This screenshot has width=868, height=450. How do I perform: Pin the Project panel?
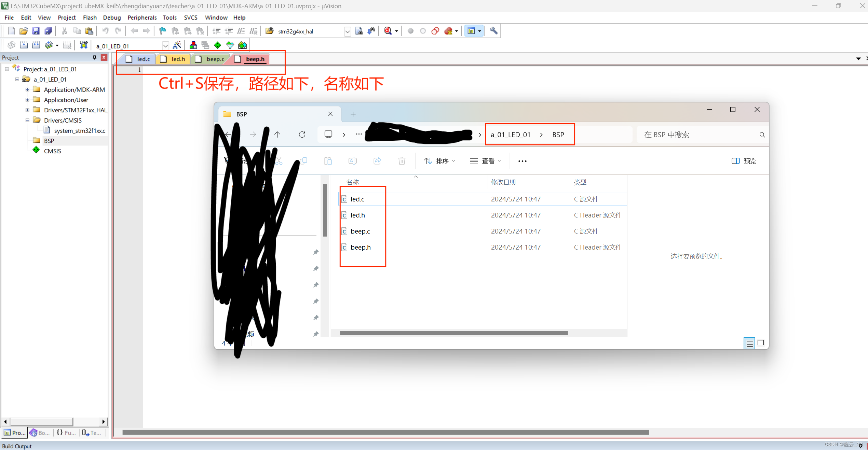pyautogui.click(x=95, y=57)
